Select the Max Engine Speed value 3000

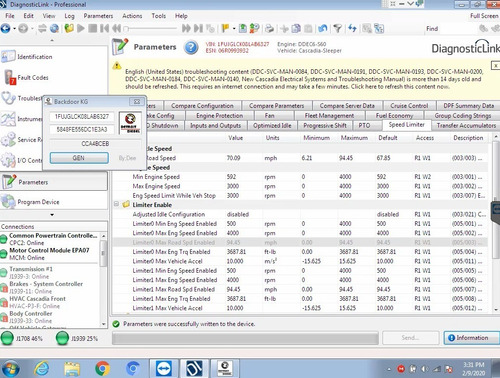point(233,186)
